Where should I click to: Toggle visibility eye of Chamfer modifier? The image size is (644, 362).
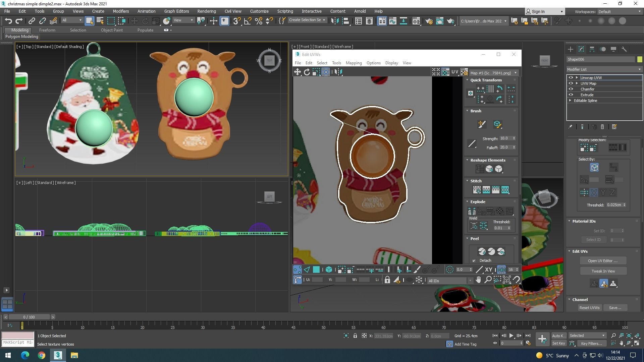tap(571, 89)
